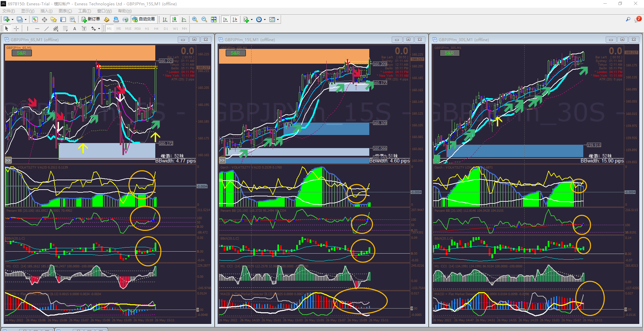Image resolution: width=644 pixels, height=331 pixels.
Task: Show the Navigator panel
Action: 54,19
